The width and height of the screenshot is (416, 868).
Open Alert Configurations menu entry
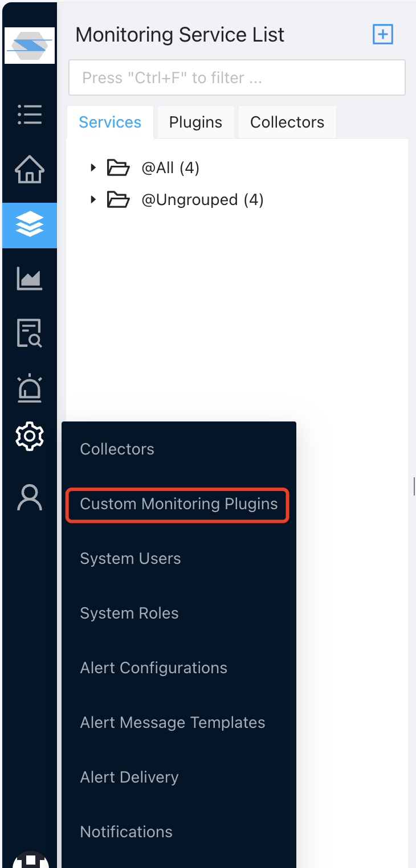pyautogui.click(x=154, y=668)
